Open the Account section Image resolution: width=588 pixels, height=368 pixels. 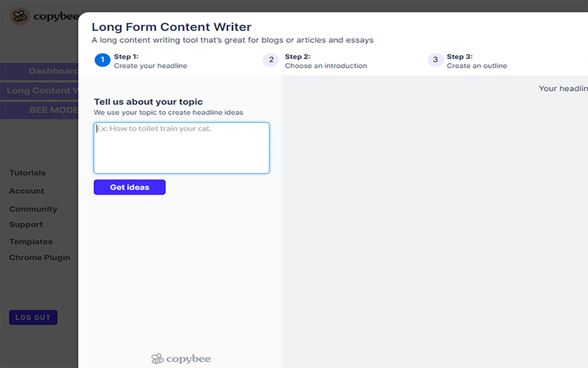coord(27,190)
